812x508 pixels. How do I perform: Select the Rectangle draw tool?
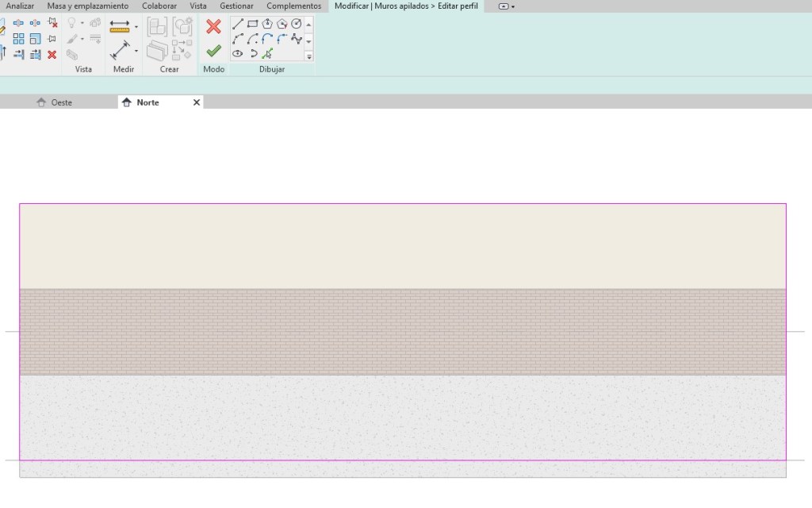(252, 24)
